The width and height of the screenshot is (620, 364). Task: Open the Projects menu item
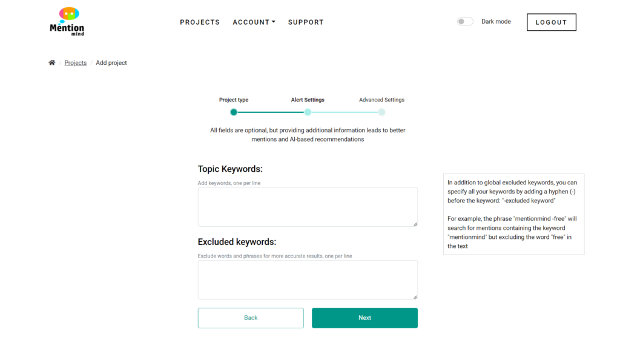click(x=200, y=22)
